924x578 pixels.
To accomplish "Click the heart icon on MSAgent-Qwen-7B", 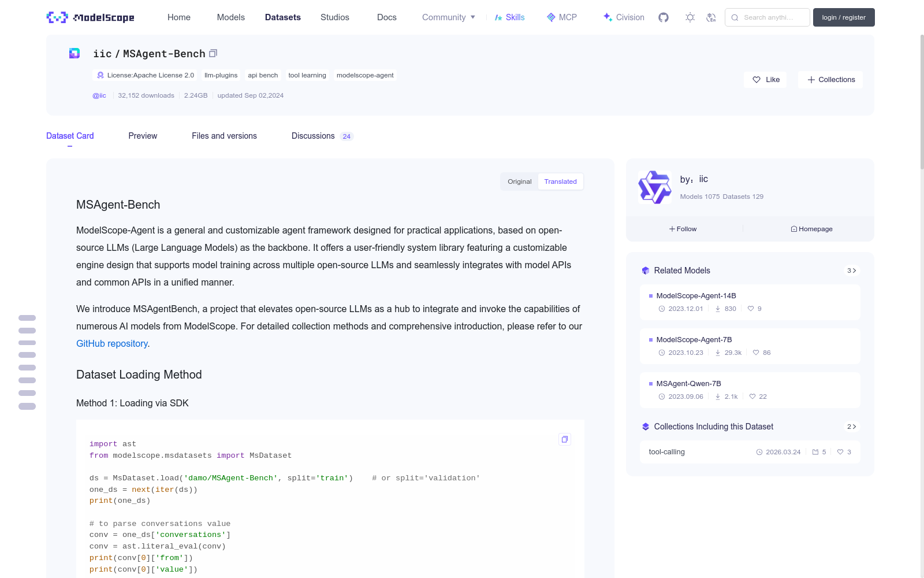I will 752,397.
